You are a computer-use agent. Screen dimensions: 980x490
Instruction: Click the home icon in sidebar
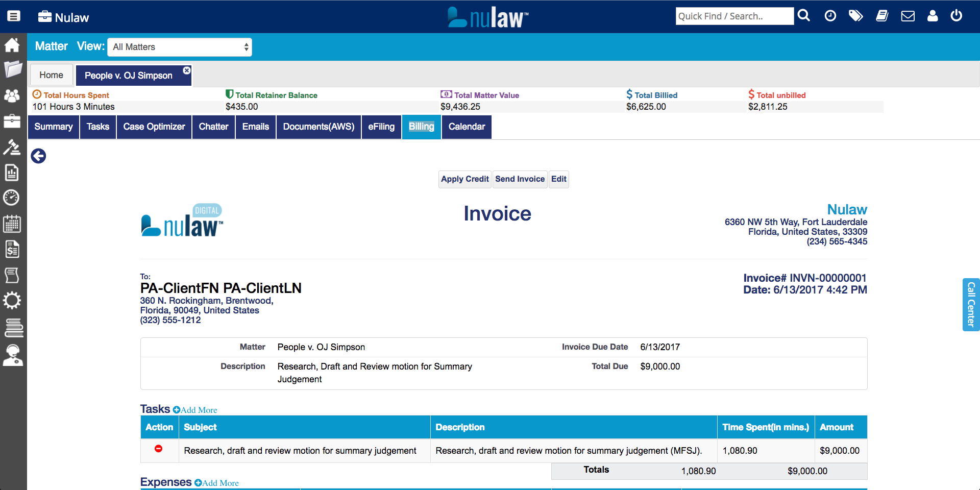12,45
